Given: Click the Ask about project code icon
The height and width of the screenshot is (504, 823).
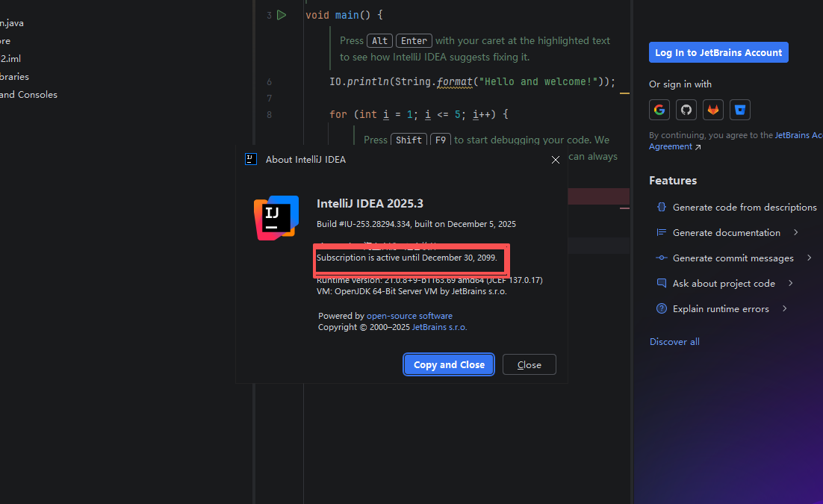Looking at the screenshot, I should pyautogui.click(x=662, y=283).
